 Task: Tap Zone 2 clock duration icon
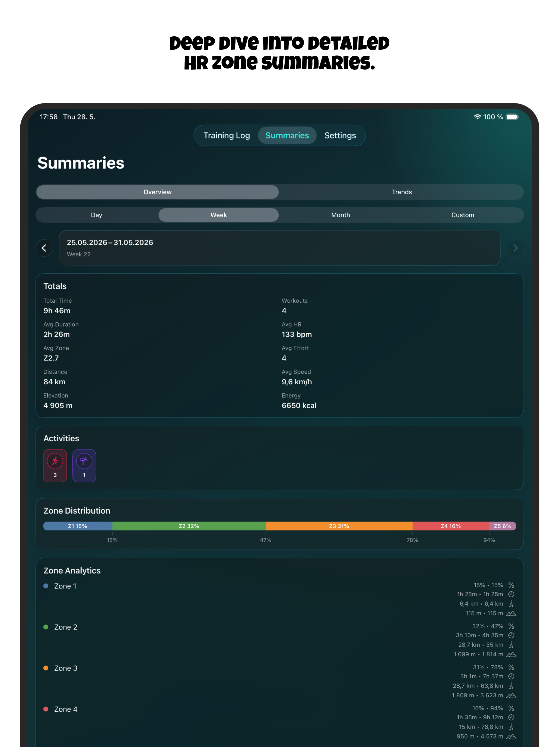coord(511,635)
